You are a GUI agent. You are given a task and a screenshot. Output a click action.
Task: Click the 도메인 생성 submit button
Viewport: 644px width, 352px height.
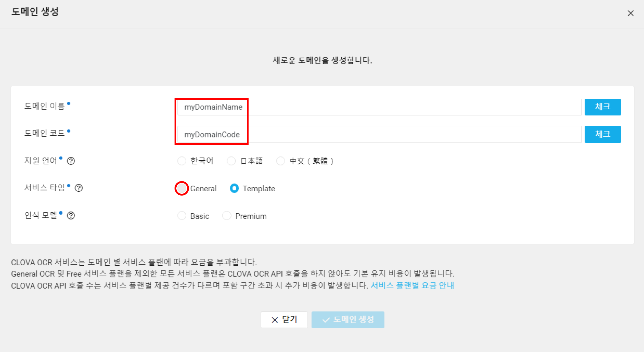[348, 320]
